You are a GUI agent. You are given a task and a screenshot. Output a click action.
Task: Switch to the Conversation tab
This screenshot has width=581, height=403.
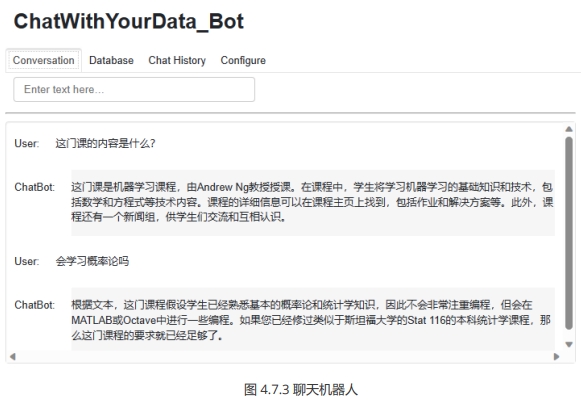click(x=43, y=60)
